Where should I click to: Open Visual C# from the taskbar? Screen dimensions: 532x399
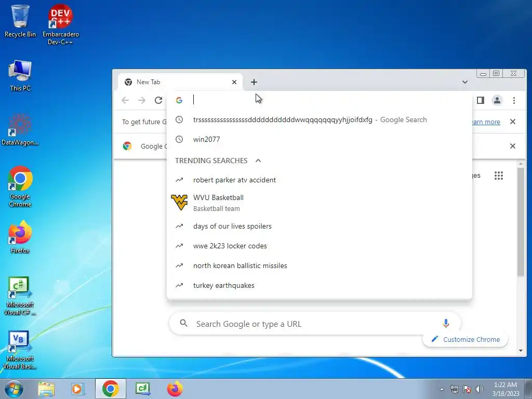(x=143, y=389)
